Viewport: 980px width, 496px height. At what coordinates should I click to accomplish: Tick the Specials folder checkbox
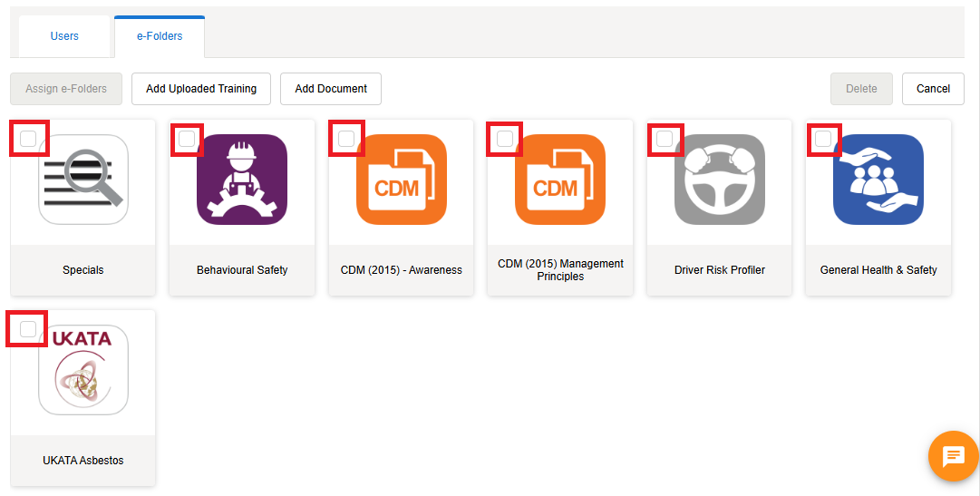[x=28, y=139]
